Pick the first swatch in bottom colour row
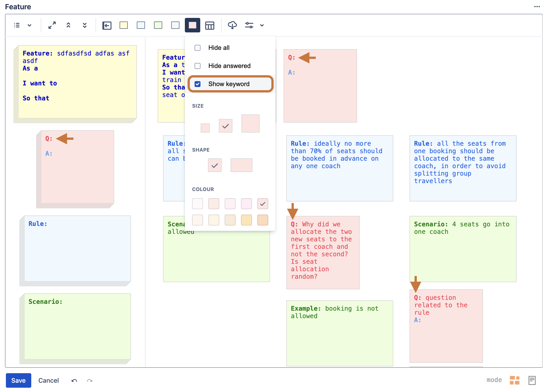550x392 pixels. coord(198,220)
